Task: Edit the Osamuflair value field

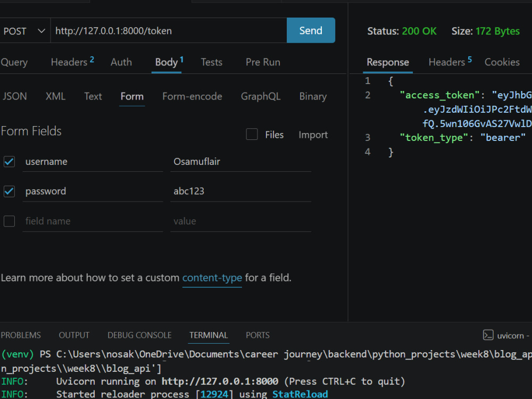Action: (x=240, y=162)
